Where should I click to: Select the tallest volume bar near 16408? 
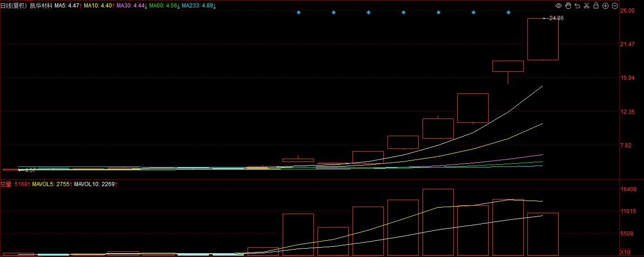coord(438,222)
